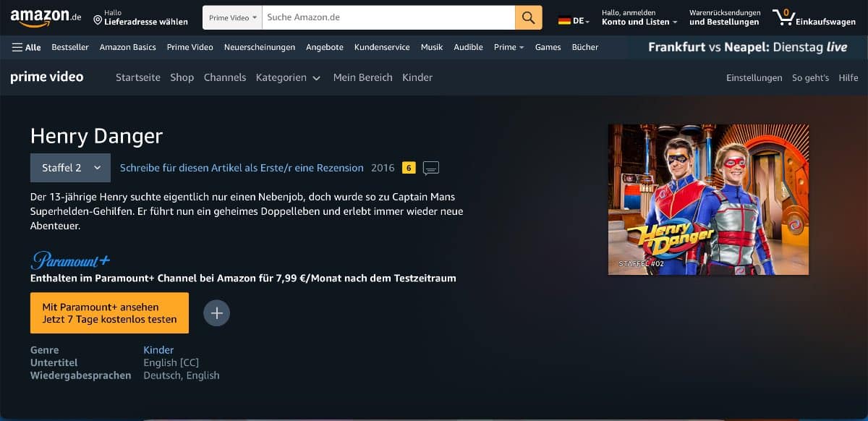Viewport: 868px width, 421px height.
Task: Open the hamburger Alle menu
Action: click(x=27, y=47)
